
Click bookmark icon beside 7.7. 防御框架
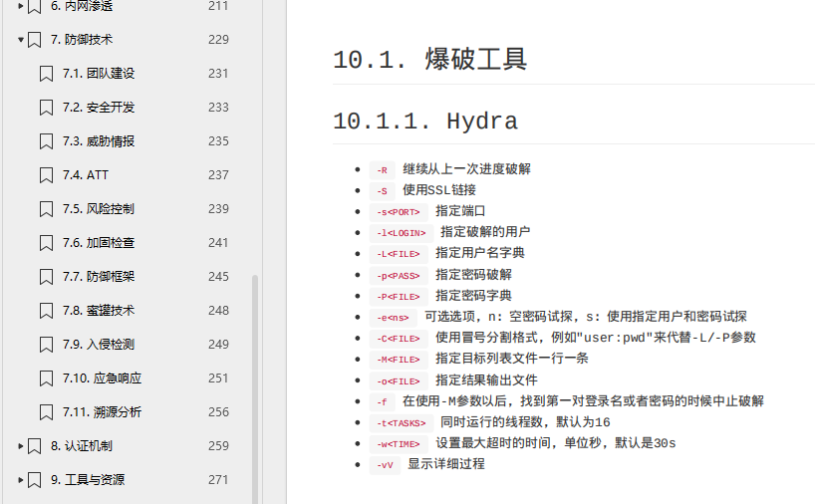[x=46, y=277]
